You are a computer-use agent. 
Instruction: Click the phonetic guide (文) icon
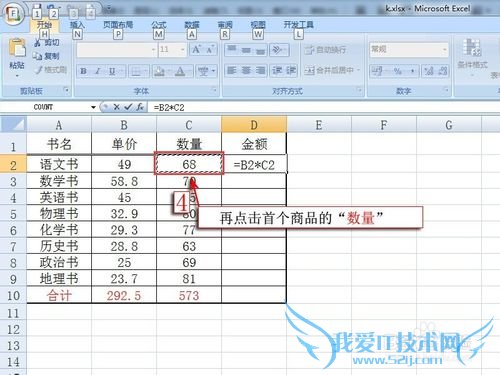[x=203, y=71]
